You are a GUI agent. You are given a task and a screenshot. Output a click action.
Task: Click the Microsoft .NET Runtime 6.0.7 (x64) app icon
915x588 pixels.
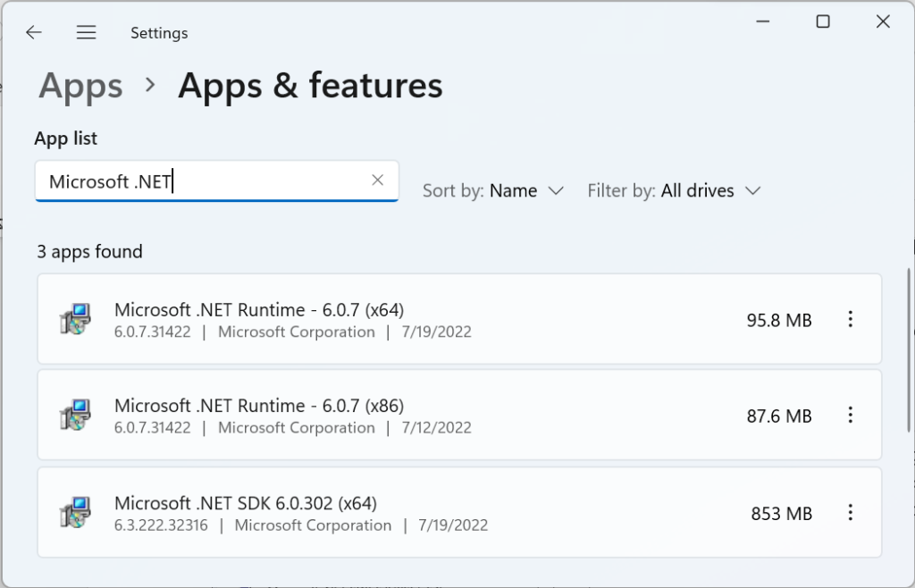[79, 319]
